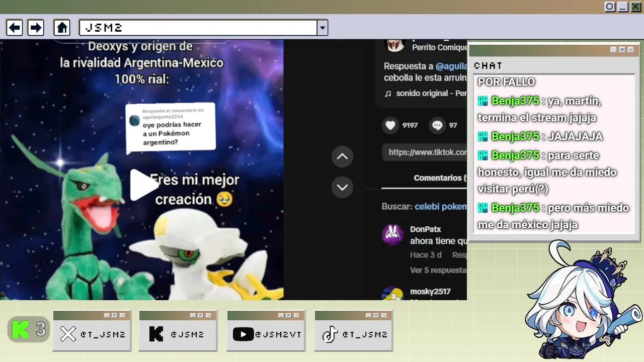The width and height of the screenshot is (644, 362).
Task: Click the X social icon @T_JSM2
Action: pos(68,334)
